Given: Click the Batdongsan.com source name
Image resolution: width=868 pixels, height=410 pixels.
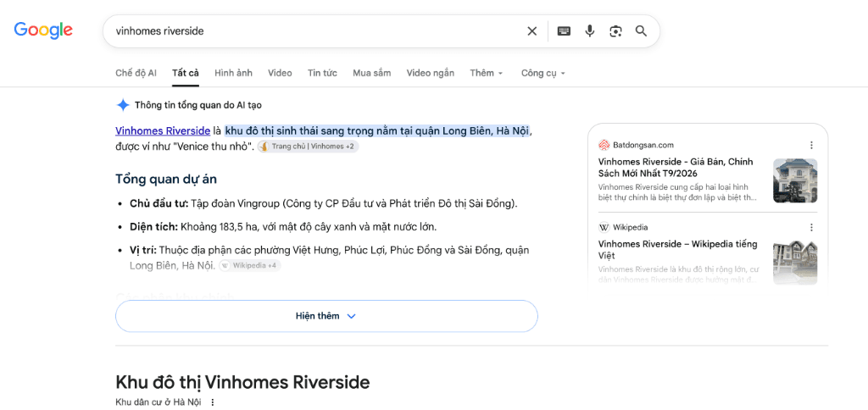Looking at the screenshot, I should pos(643,145).
